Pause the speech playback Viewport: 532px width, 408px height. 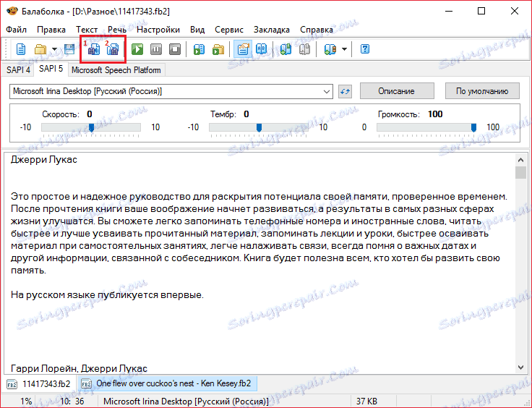156,50
